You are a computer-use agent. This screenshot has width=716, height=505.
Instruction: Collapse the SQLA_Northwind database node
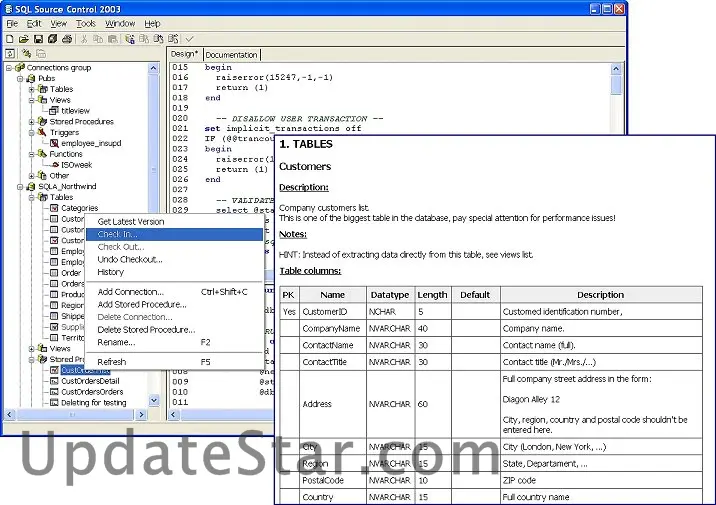pos(20,187)
